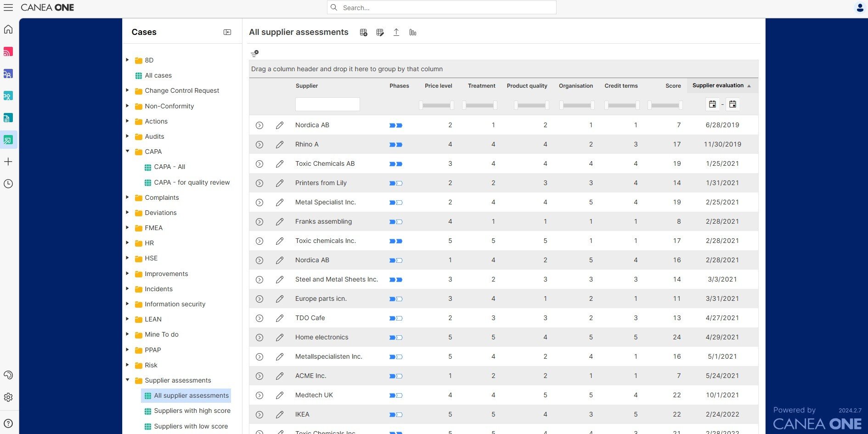This screenshot has height=434, width=868.
Task: Open recent items with the clock icon
Action: click(x=8, y=184)
